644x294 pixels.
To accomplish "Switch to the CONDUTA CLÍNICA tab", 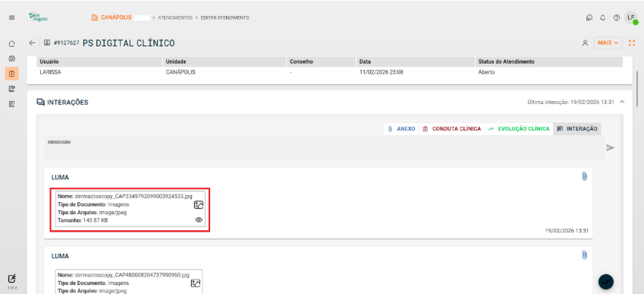I will click(451, 128).
